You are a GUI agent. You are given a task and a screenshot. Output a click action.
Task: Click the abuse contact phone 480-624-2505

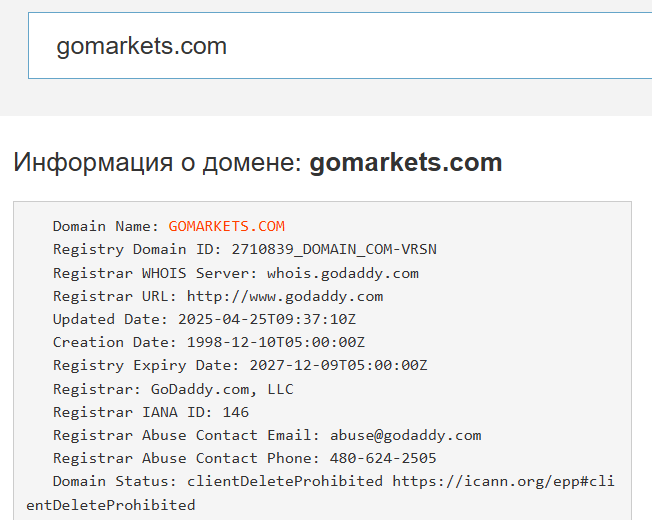[382, 458]
